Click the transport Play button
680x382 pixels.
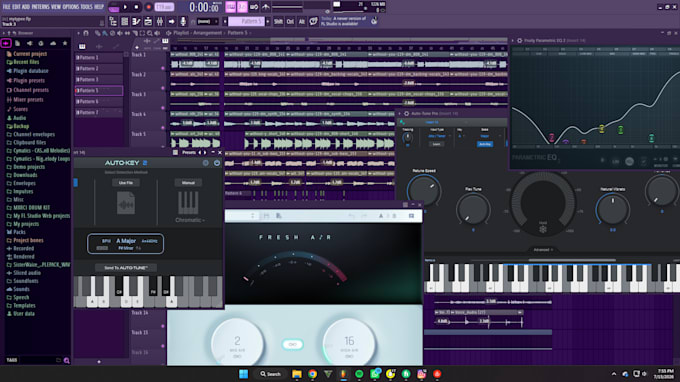[125, 7]
